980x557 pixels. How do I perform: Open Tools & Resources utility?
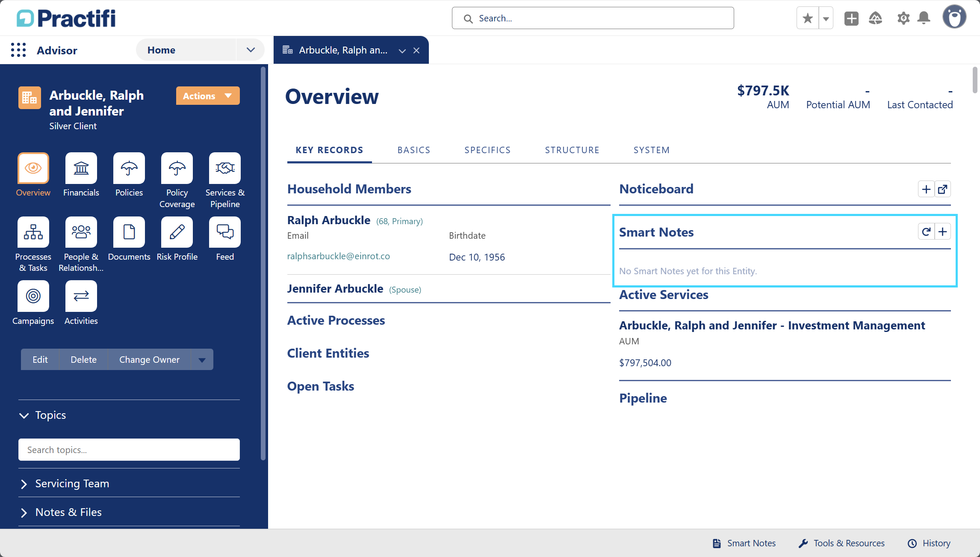click(841, 543)
